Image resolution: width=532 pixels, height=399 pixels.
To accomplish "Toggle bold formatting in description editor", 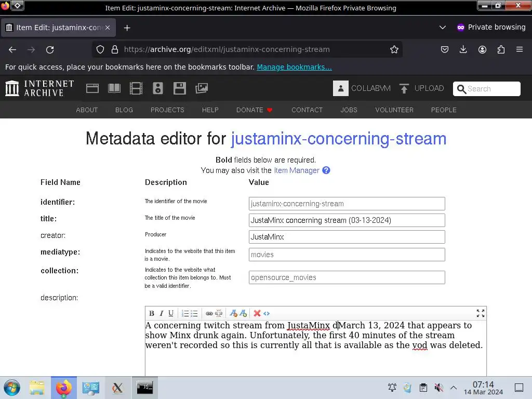I will pyautogui.click(x=152, y=313).
